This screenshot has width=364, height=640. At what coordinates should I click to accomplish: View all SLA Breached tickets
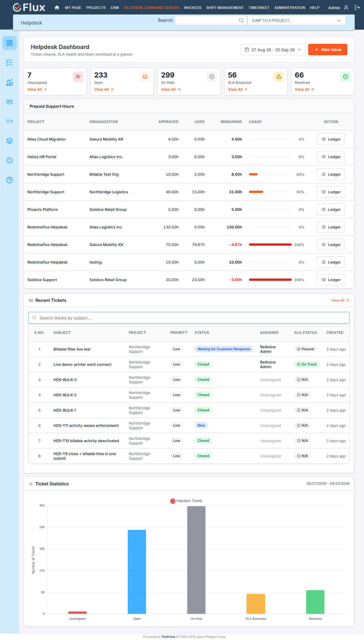pyautogui.click(x=238, y=90)
